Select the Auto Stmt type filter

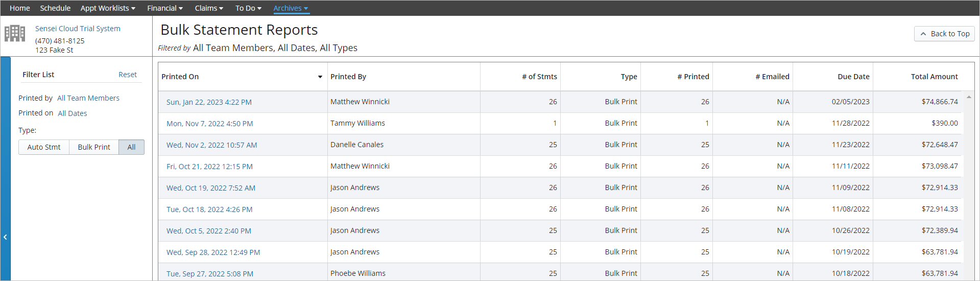pos(44,147)
